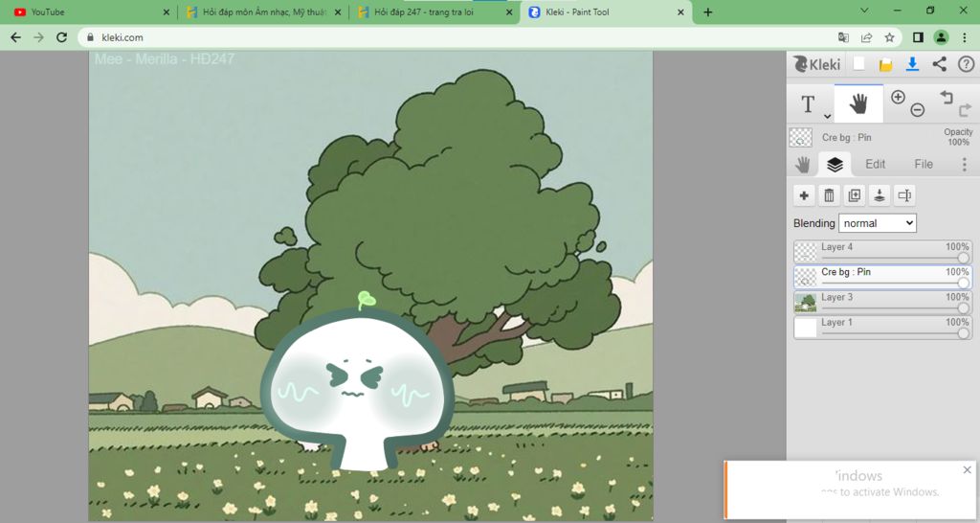Viewport: 980px width, 523px height.
Task: Redo the last undone action
Action: pos(966,110)
